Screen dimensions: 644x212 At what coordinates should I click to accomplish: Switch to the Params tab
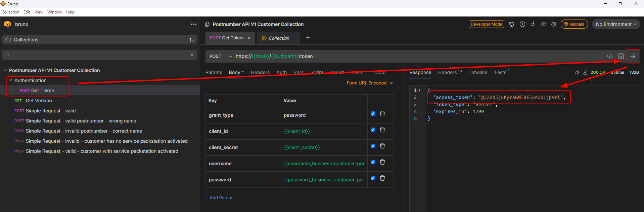214,72
